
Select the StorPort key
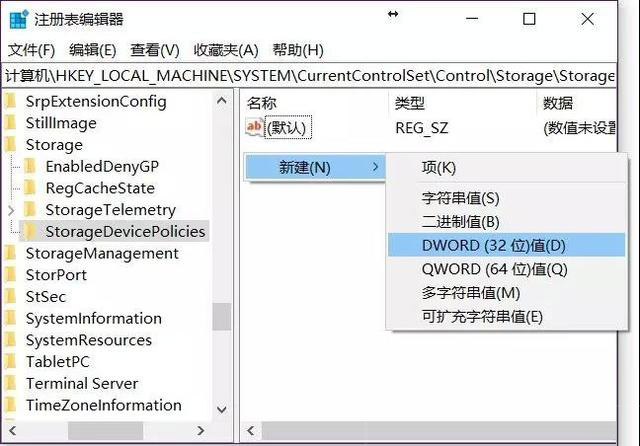pyautogui.click(x=56, y=275)
